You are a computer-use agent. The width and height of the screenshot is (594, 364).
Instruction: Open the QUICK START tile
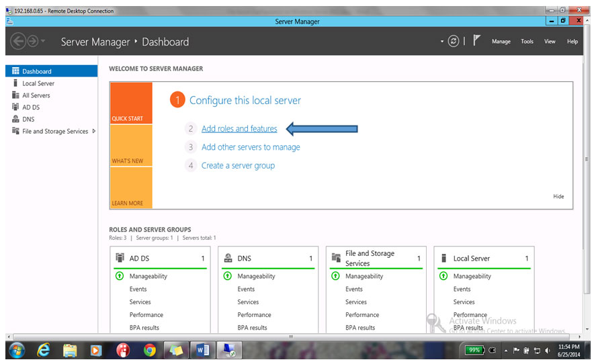point(131,103)
